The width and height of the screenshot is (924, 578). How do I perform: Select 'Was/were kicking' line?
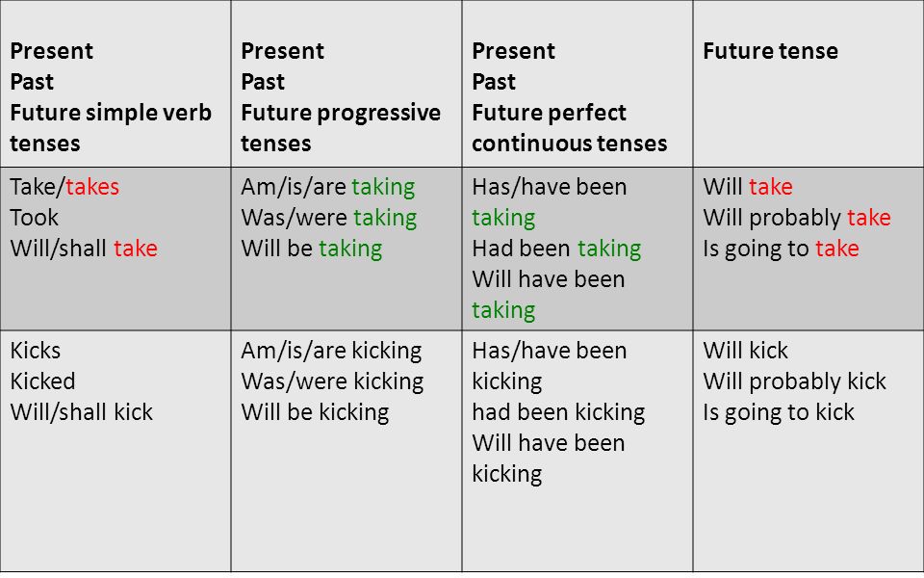(332, 381)
